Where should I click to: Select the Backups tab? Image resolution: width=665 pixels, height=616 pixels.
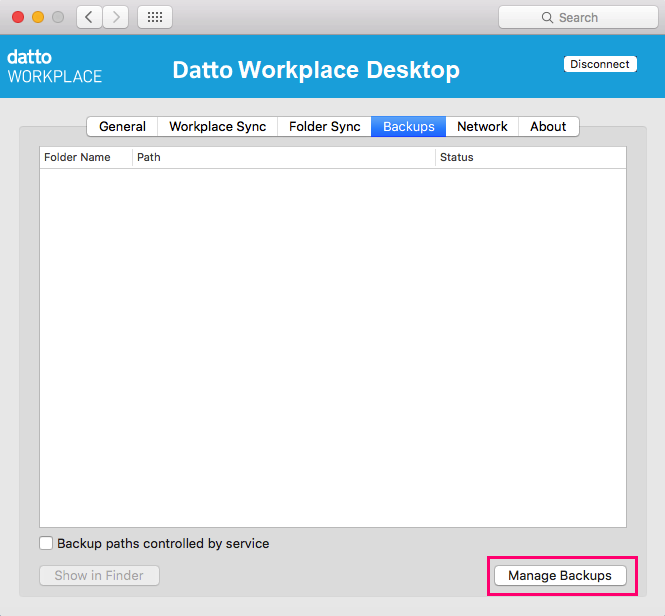point(408,126)
